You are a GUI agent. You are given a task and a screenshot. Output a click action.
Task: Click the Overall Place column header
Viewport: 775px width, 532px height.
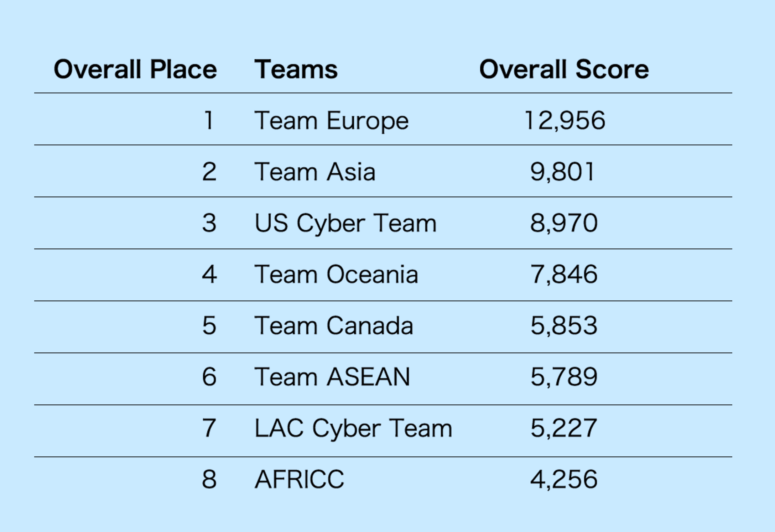pos(135,69)
